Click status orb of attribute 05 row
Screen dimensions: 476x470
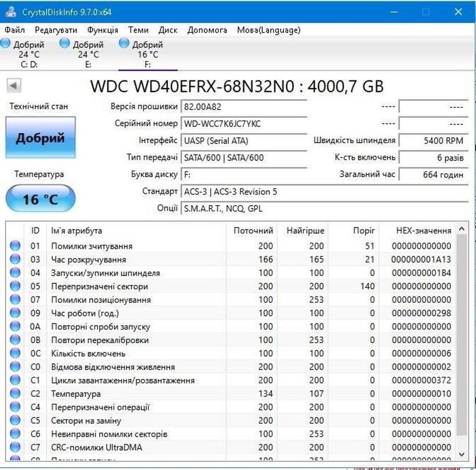pos(15,286)
